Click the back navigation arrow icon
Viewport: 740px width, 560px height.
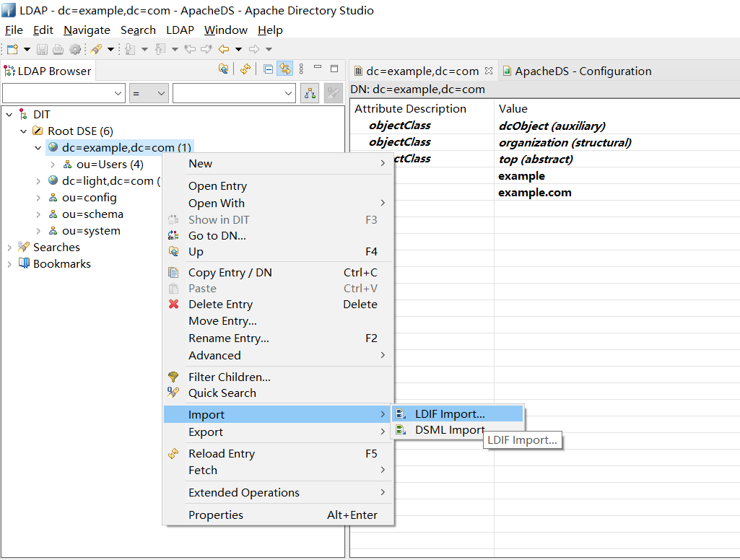(224, 49)
